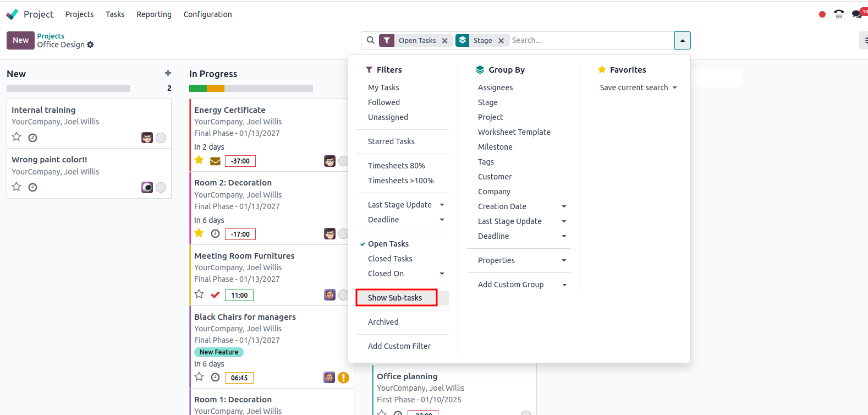
Task: Unstar the Room 2: Decoration task
Action: tap(199, 233)
